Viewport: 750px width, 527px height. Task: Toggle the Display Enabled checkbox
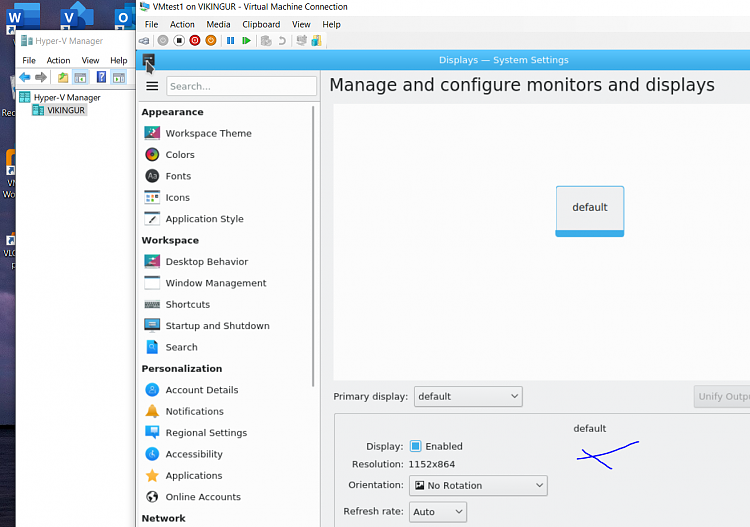[416, 446]
